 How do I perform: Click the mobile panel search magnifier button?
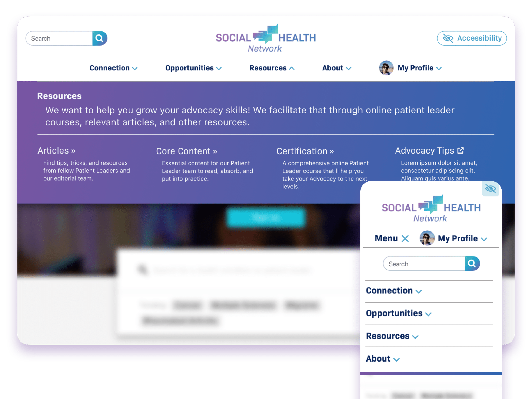pyautogui.click(x=472, y=264)
